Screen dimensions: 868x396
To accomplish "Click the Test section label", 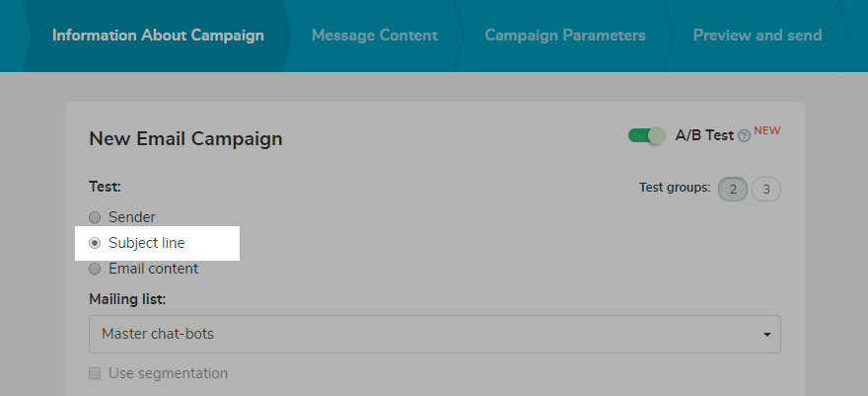I will pos(105,186).
